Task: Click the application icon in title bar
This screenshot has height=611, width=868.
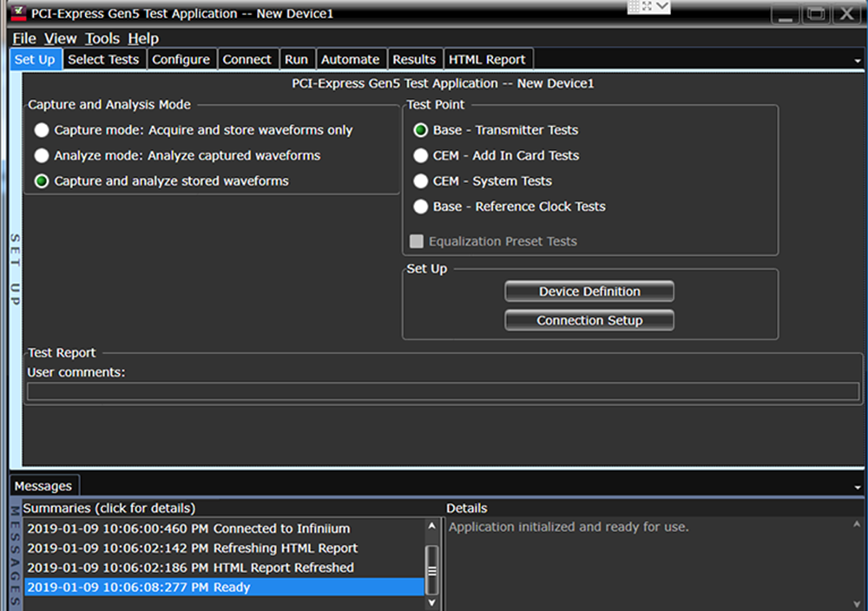Action: coord(18,14)
